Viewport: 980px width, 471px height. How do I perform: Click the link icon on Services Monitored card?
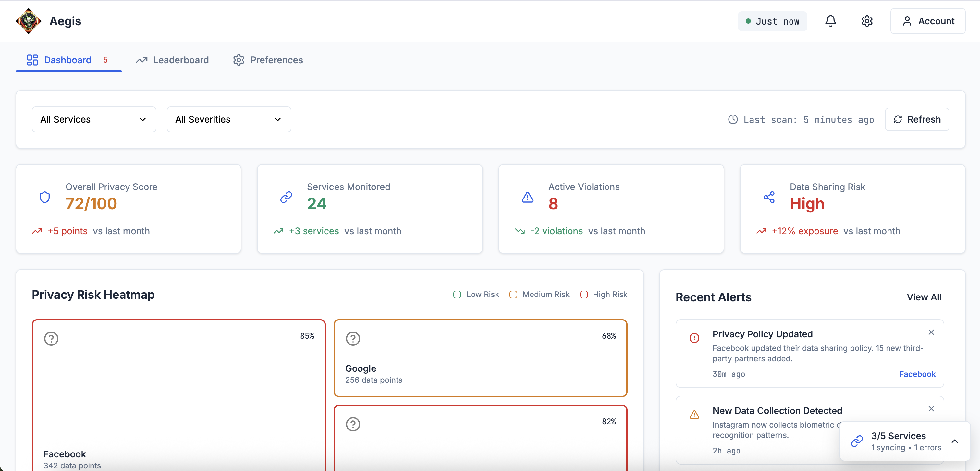point(286,197)
